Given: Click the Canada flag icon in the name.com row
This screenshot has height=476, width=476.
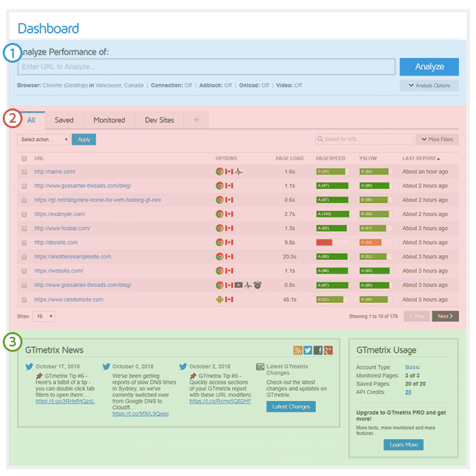Looking at the screenshot, I should tap(229, 172).
